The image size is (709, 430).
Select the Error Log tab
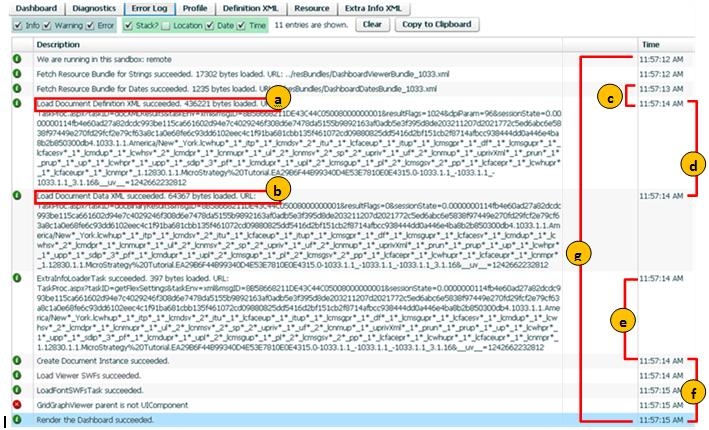pos(149,8)
